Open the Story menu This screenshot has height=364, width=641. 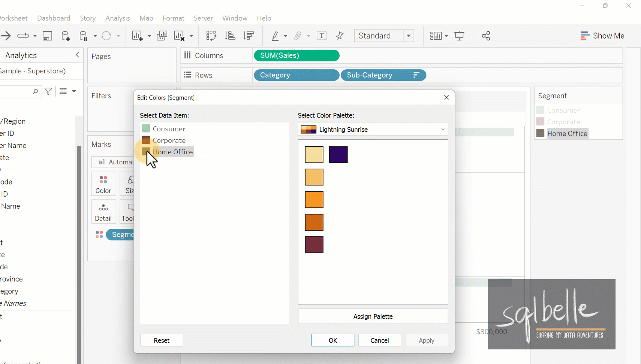(88, 18)
